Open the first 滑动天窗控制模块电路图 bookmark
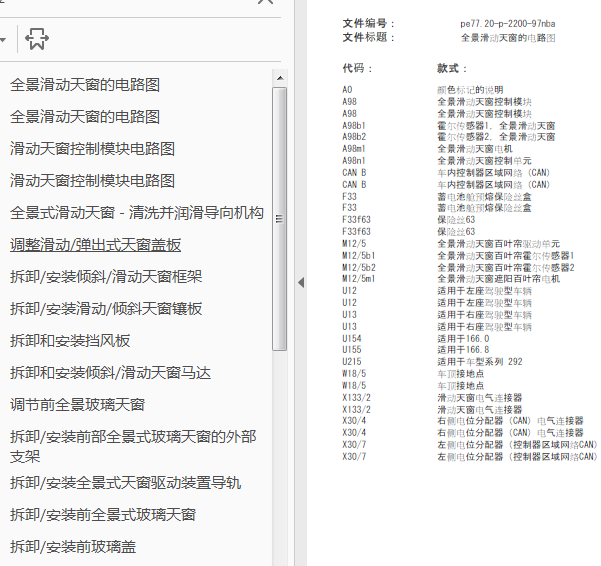Viewport: 601px width, 566px height. click(92, 149)
